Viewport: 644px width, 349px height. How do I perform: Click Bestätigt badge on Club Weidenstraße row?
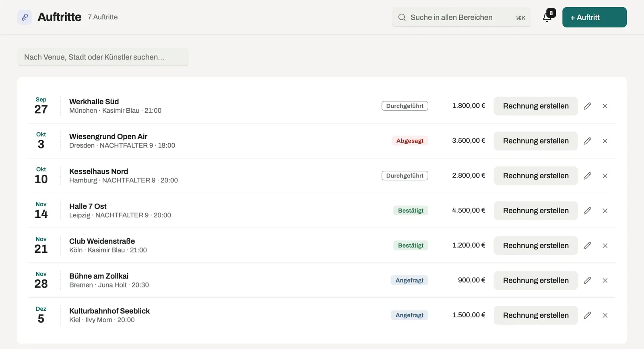point(411,246)
